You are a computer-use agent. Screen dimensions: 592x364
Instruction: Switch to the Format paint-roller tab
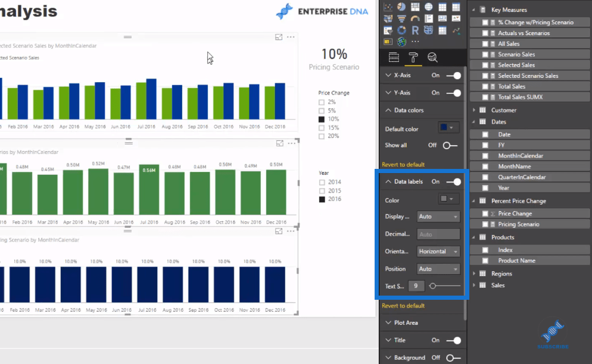pyautogui.click(x=413, y=57)
